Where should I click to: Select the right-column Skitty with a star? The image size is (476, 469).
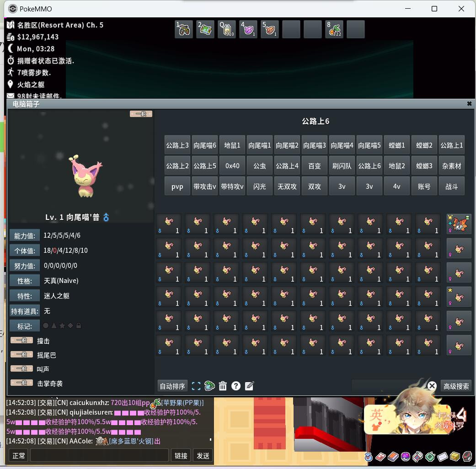tap(459, 297)
